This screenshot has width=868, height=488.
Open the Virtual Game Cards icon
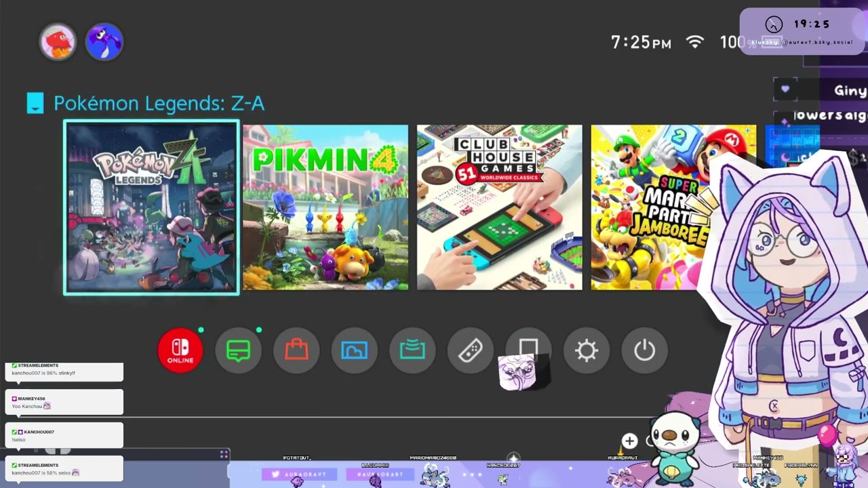[528, 350]
